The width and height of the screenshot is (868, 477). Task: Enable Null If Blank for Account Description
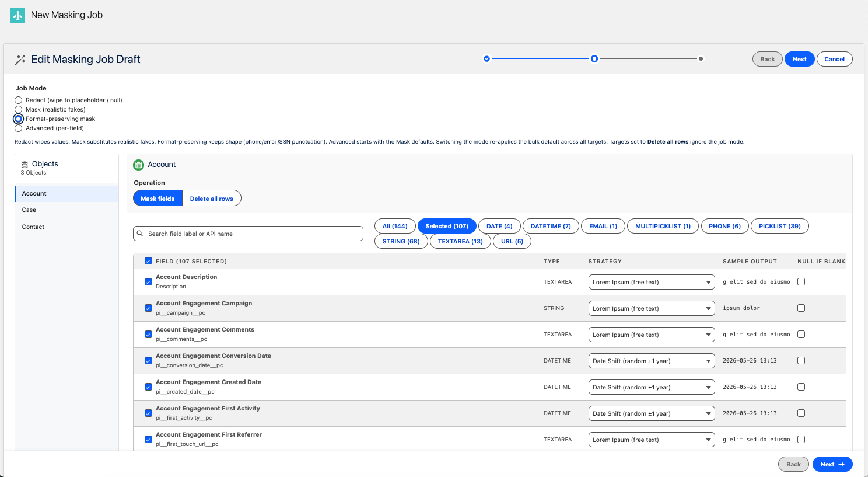(801, 282)
